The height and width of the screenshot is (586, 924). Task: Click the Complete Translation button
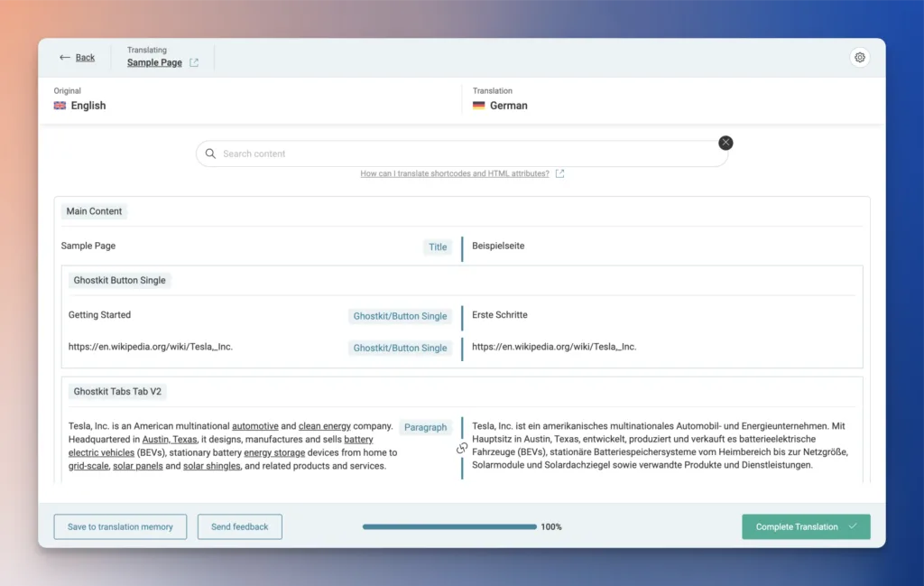[x=805, y=526]
